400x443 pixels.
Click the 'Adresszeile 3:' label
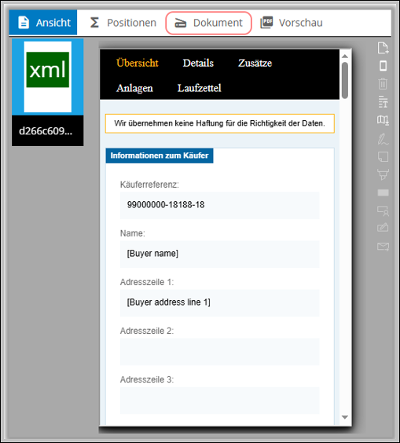coord(147,380)
